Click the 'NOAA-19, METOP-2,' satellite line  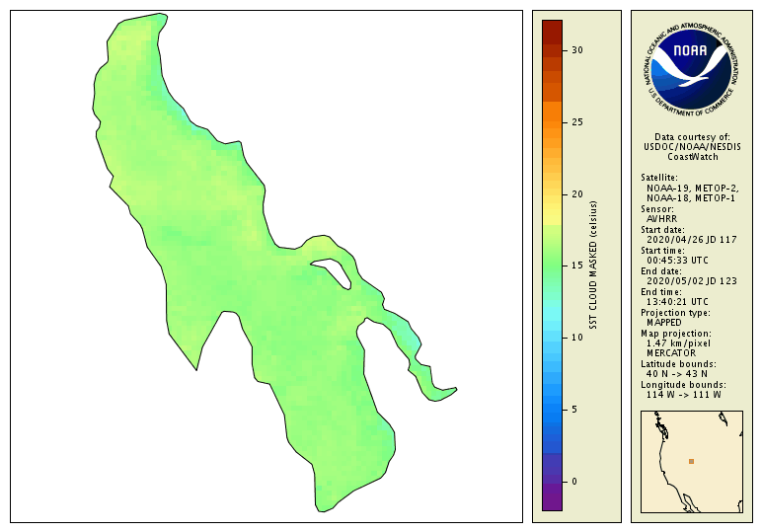pos(693,188)
